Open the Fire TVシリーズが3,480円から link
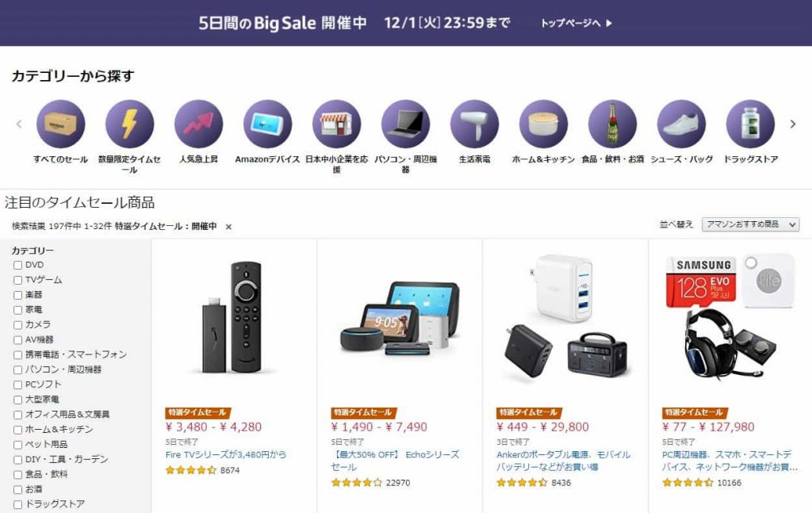The image size is (812, 513). pos(226,454)
